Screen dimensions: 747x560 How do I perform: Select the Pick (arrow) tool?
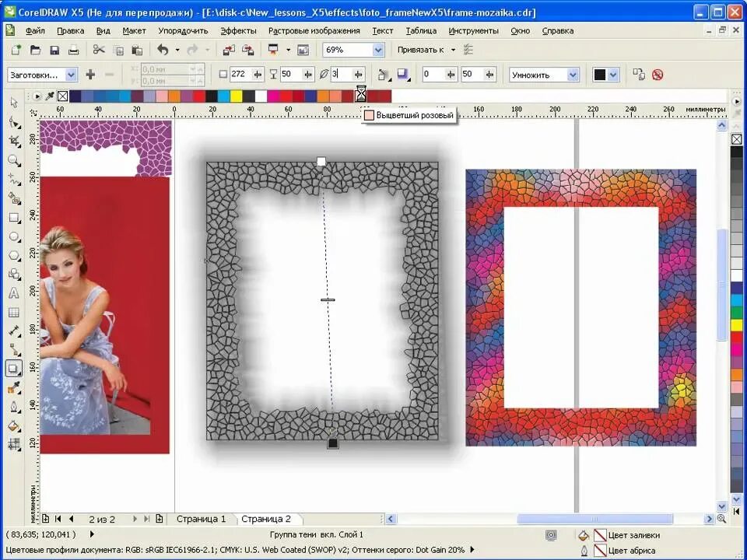tap(14, 103)
